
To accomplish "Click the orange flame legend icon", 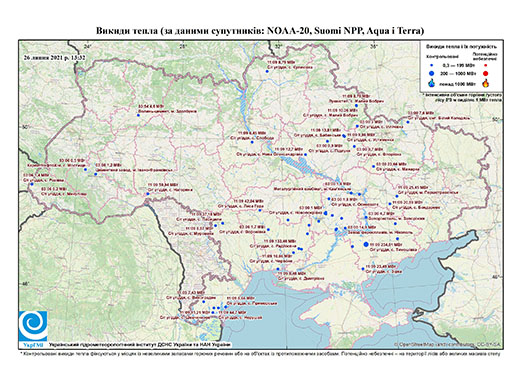I will [485, 83].
